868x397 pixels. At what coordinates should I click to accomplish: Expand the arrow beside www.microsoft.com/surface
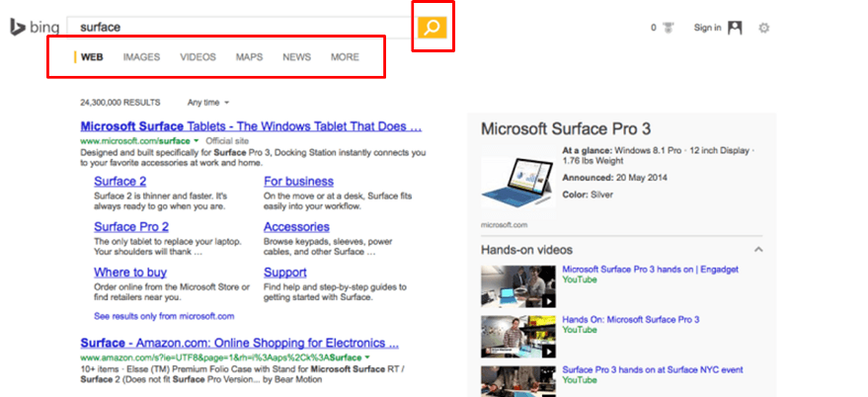click(x=196, y=141)
